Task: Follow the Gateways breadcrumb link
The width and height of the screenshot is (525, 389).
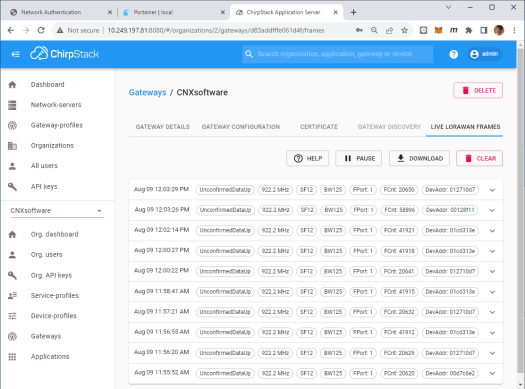Action: [x=147, y=92]
